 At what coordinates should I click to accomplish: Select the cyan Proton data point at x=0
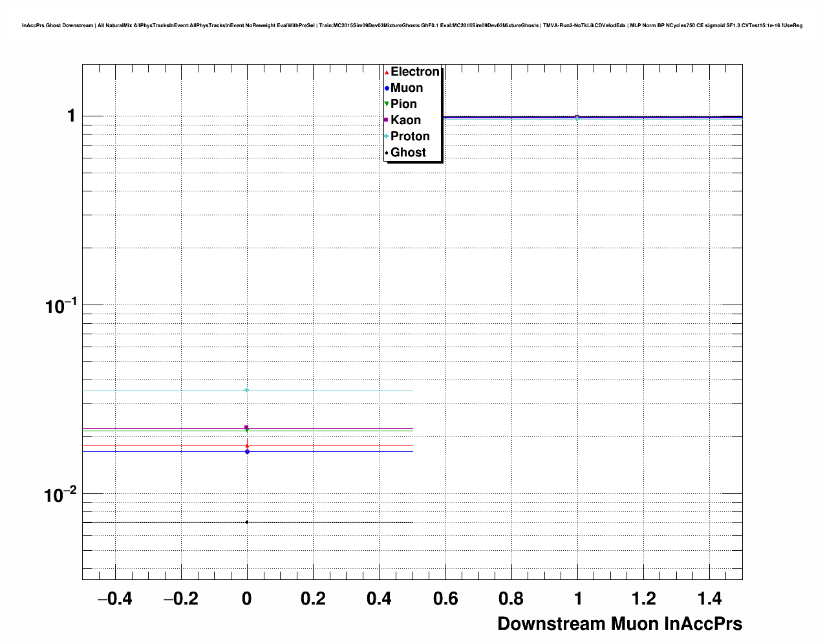pyautogui.click(x=247, y=390)
